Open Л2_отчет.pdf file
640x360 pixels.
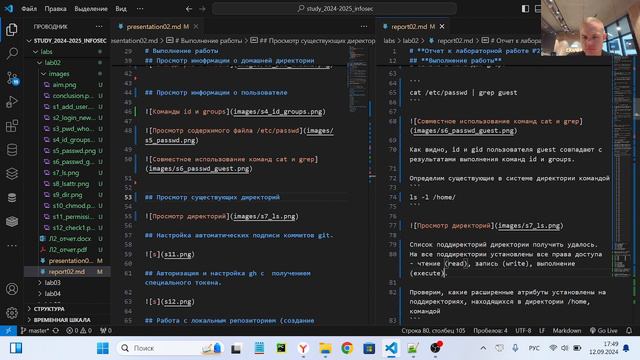(x=68, y=249)
